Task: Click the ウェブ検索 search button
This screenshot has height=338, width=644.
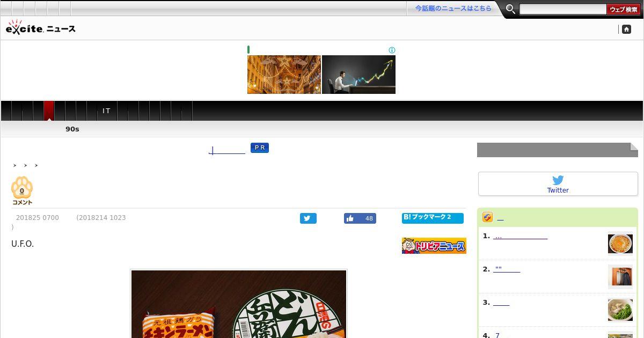Action: pos(624,10)
